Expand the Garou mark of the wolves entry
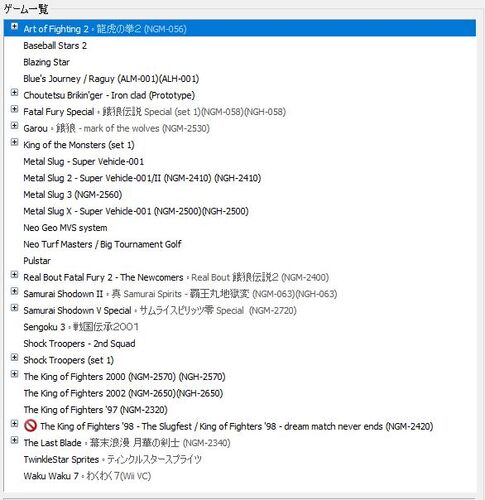The image size is (485, 500). tap(14, 126)
